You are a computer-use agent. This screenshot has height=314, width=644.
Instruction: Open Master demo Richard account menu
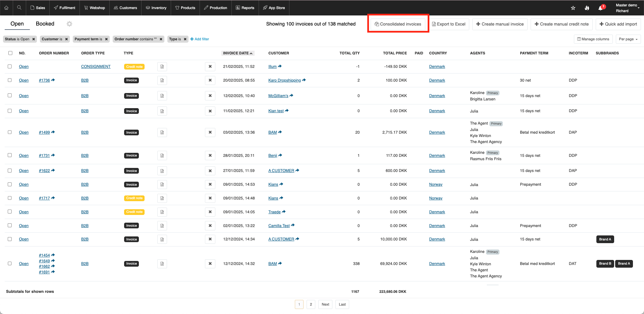pyautogui.click(x=627, y=8)
